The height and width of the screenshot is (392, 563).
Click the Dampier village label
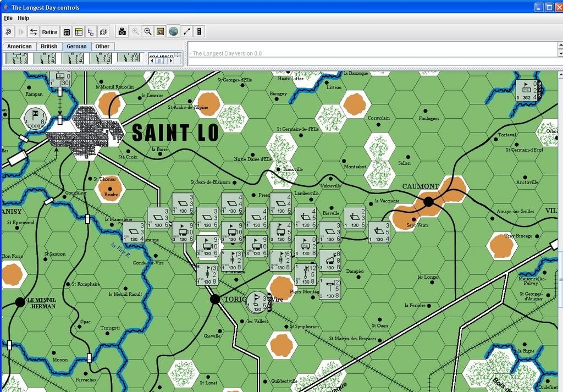[355, 272]
